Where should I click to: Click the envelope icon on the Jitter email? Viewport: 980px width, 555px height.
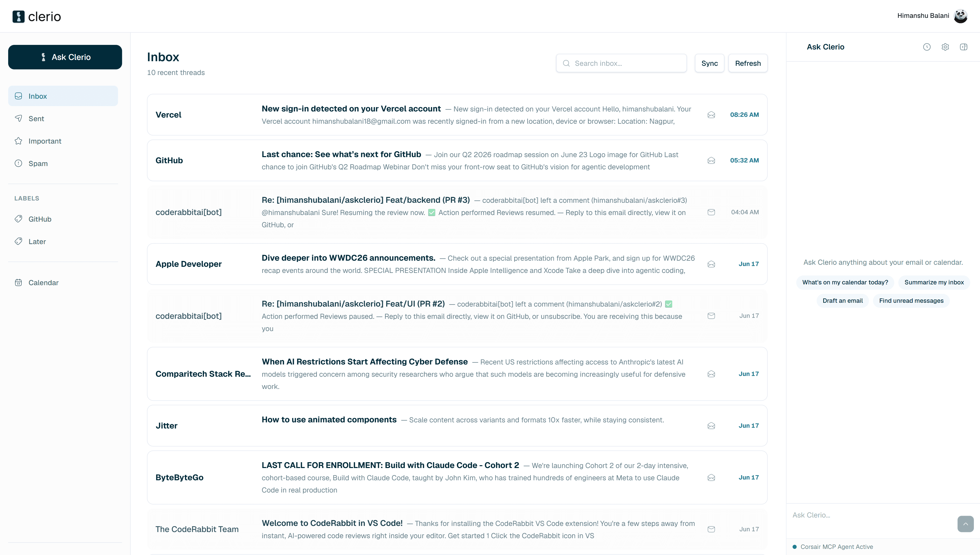coord(711,426)
